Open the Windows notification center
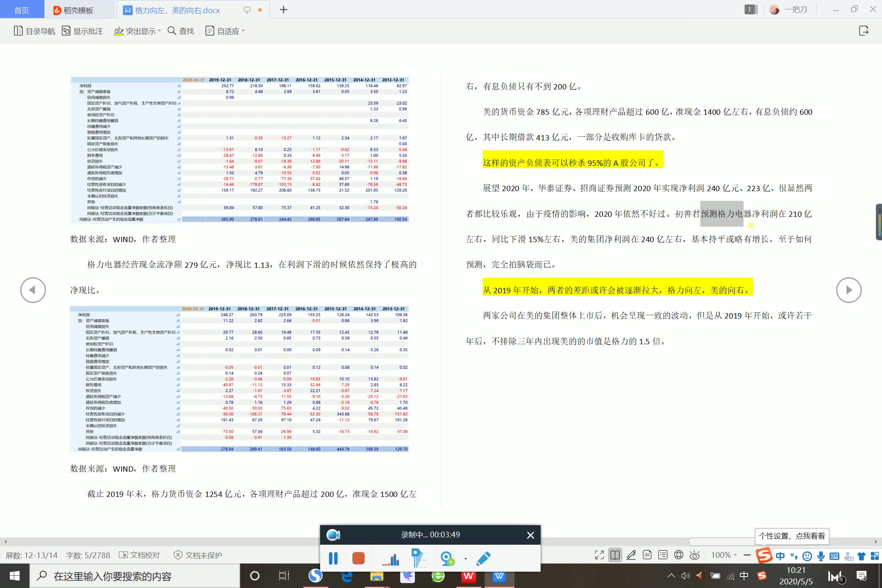This screenshot has height=588, width=882. pyautogui.click(x=862, y=576)
